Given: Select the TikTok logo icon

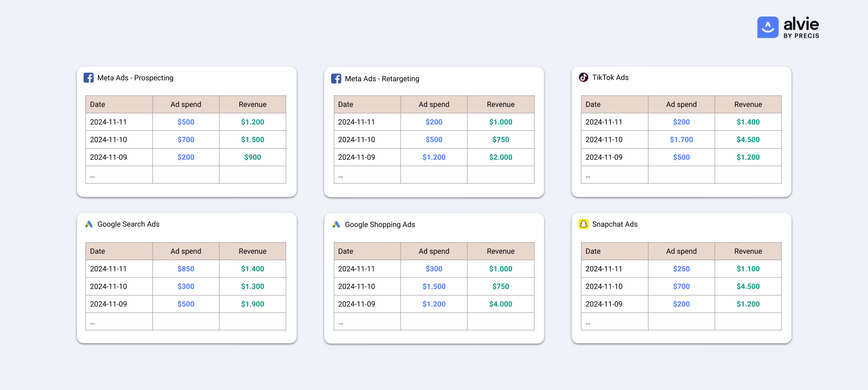Looking at the screenshot, I should [583, 77].
